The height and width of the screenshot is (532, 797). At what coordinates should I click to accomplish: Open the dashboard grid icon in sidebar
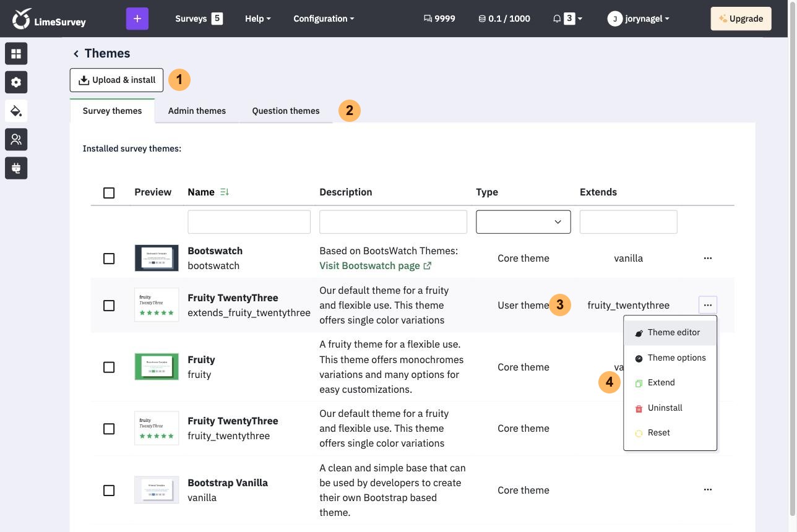click(16, 54)
